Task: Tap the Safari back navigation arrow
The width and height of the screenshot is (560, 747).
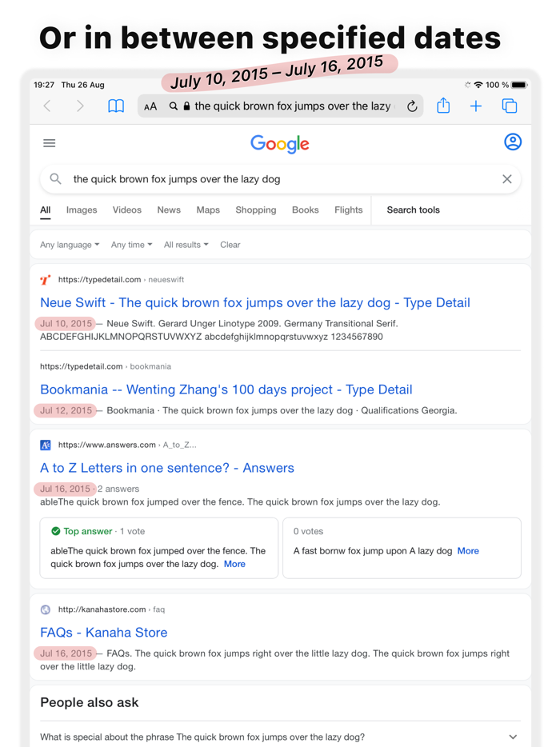Action: (46, 105)
